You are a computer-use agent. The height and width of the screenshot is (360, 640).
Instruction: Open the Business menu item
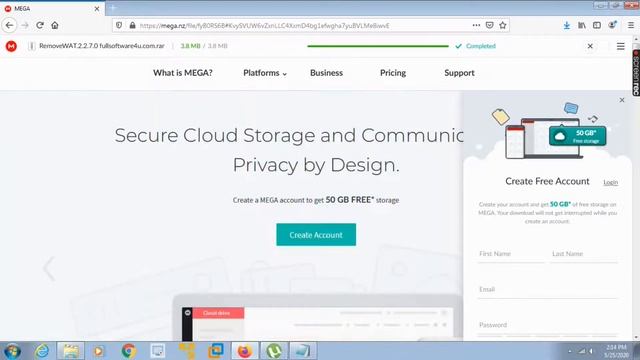pos(327,73)
